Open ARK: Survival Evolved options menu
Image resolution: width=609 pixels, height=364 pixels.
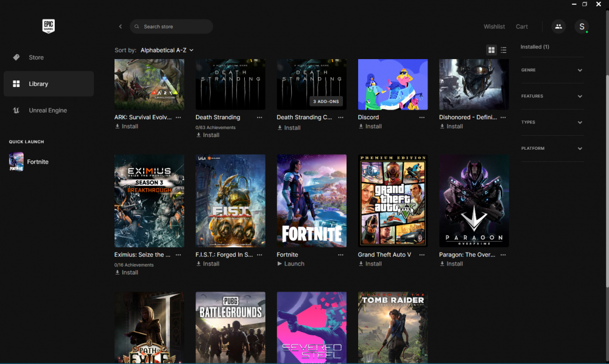[x=178, y=117]
